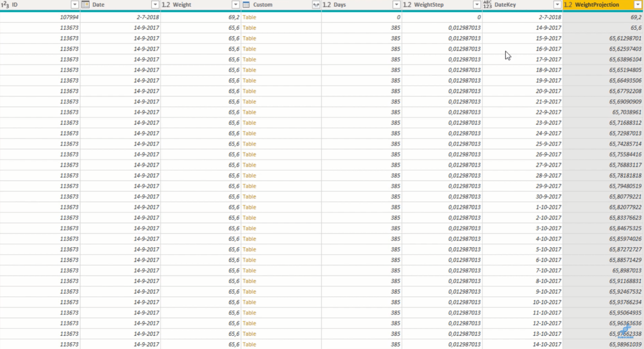Select the DateKey cell 7-10-2017
This screenshot has height=349, width=644.
[522, 270]
